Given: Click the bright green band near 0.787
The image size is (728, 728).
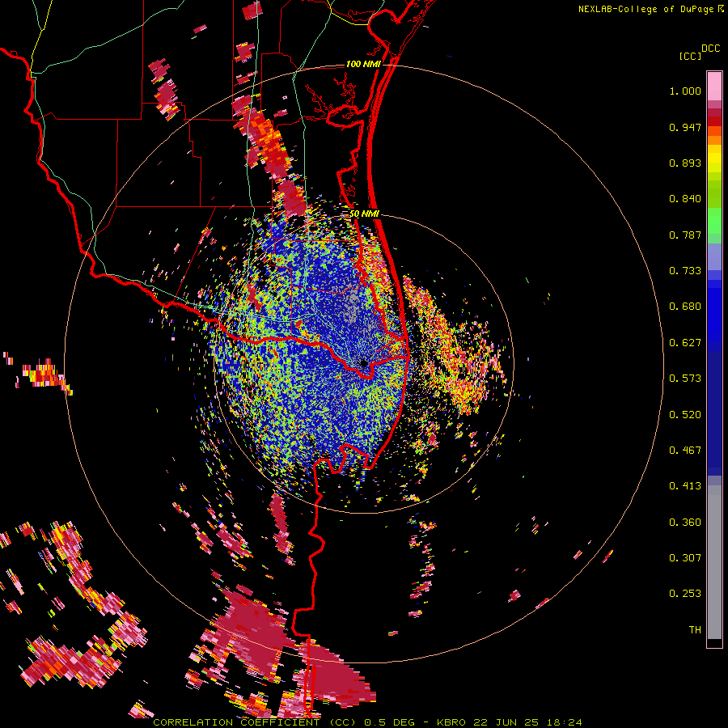Looking at the screenshot, I should (x=714, y=221).
